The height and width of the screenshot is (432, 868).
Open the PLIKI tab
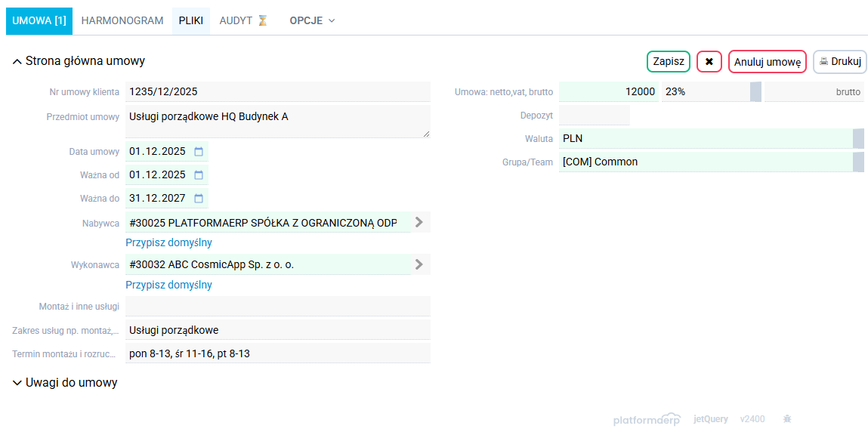click(190, 21)
